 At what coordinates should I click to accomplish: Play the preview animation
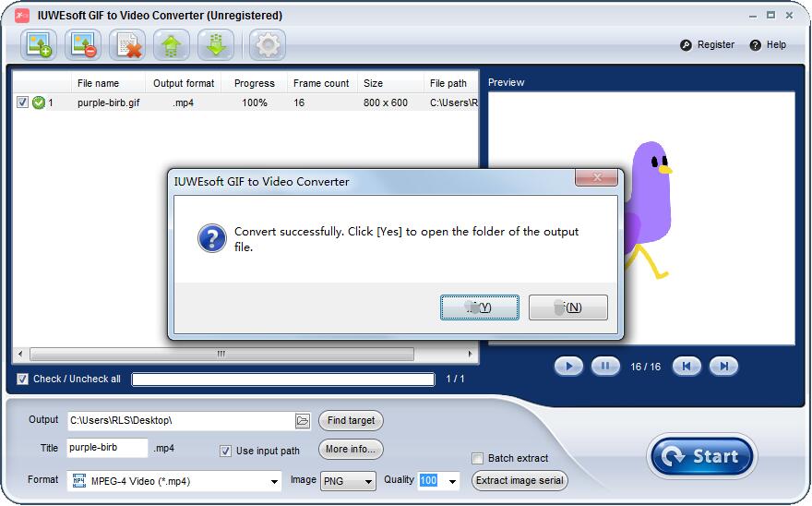[x=568, y=366]
